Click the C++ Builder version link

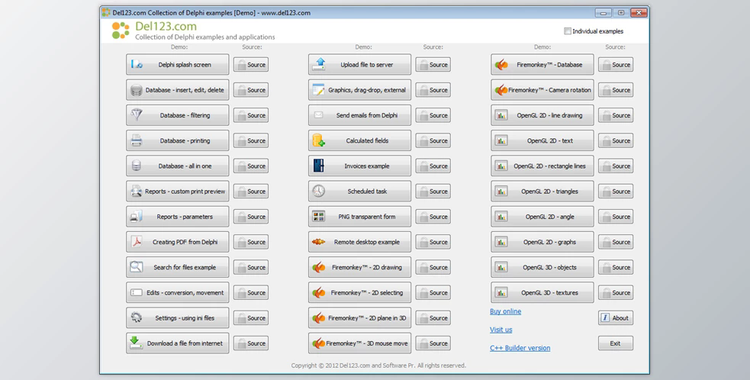point(520,348)
